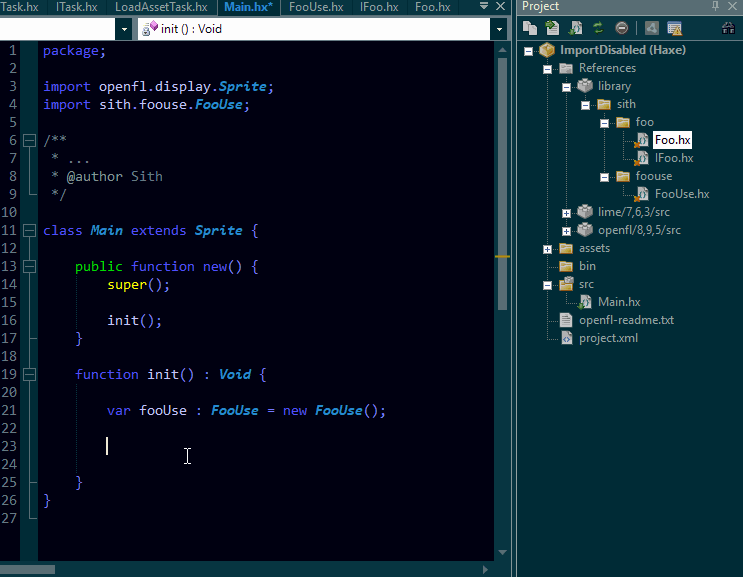Switch to the Foo.hx tab
Screen dimensions: 743x577
[432, 7]
